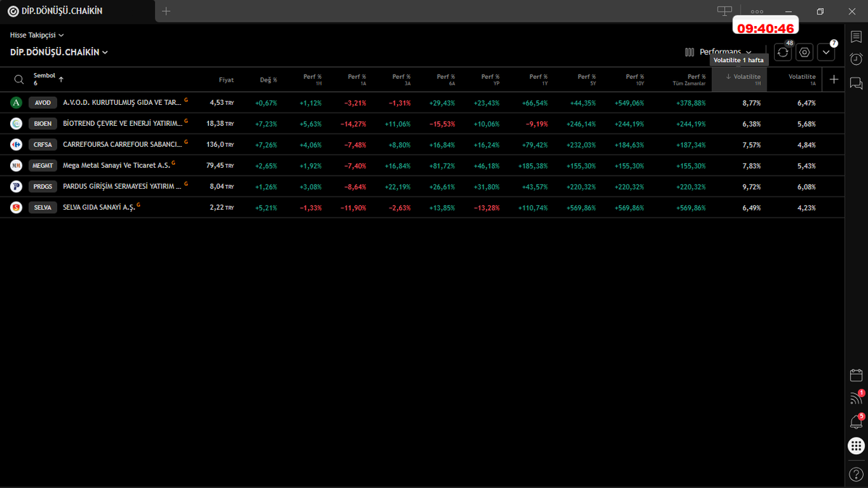Open the watchlist panel icon in right sidebar

[856, 36]
